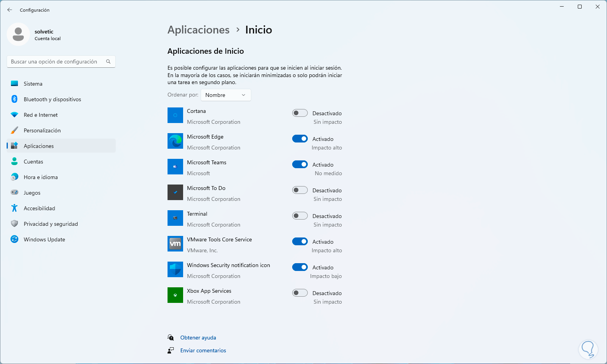This screenshot has width=607, height=364.
Task: Select Personalización in sidebar
Action: pos(61,130)
